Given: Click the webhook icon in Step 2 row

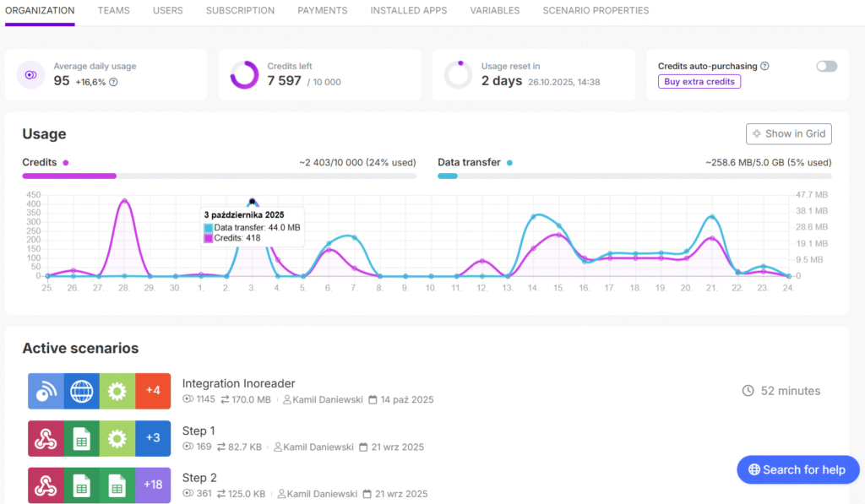Looking at the screenshot, I should point(46,485).
